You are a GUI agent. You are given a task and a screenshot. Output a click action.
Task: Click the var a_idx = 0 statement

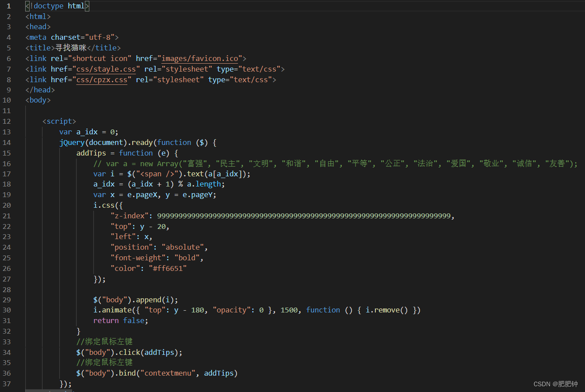point(89,132)
